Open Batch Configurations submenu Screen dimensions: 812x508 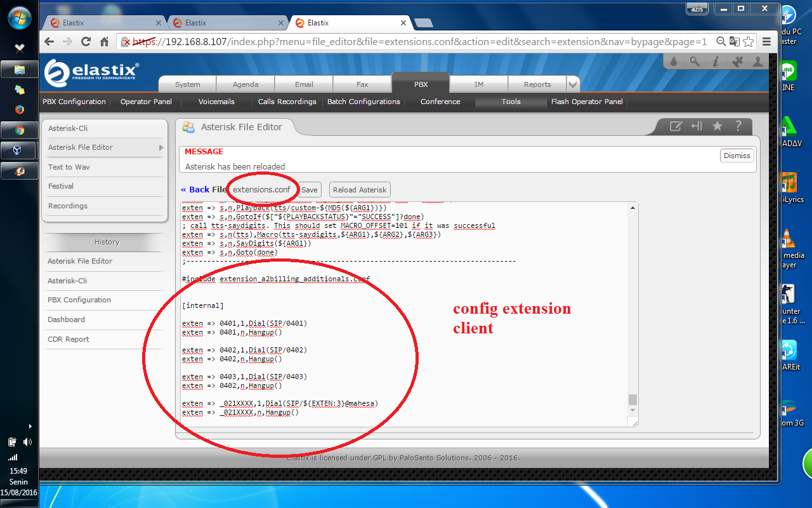[363, 102]
